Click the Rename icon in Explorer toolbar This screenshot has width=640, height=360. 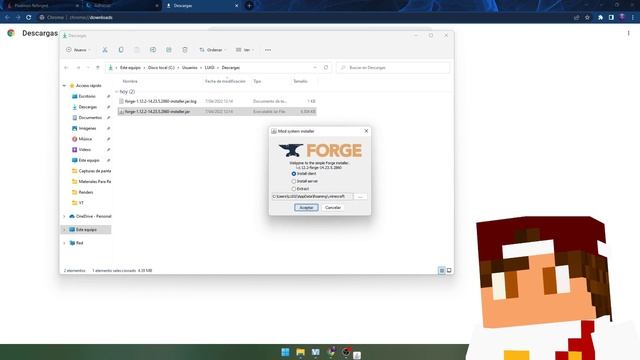pyautogui.click(x=153, y=50)
